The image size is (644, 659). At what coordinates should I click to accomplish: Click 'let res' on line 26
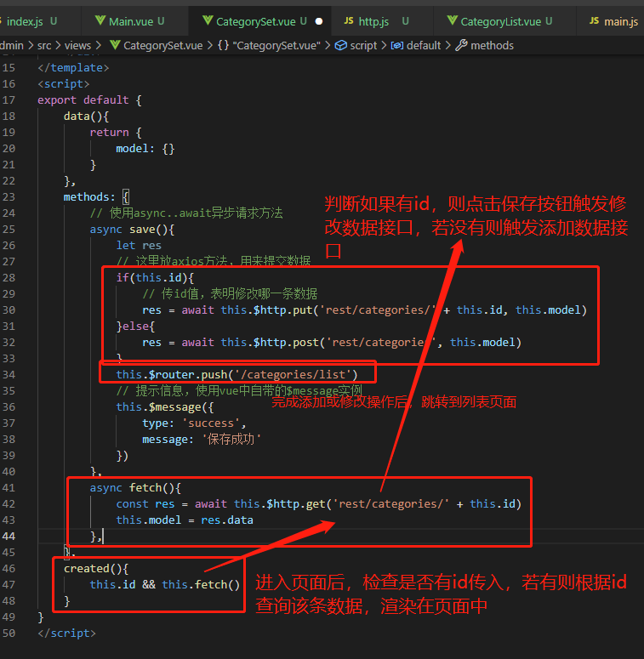click(139, 246)
